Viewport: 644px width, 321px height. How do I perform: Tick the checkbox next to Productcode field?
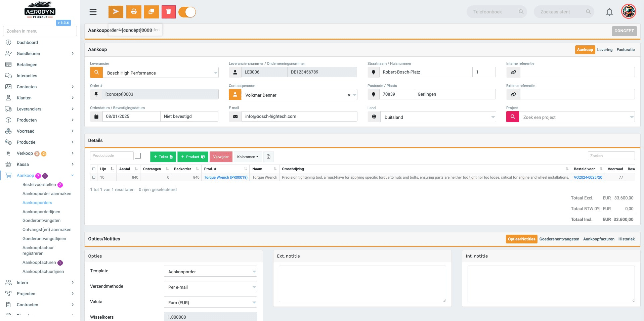(x=138, y=156)
